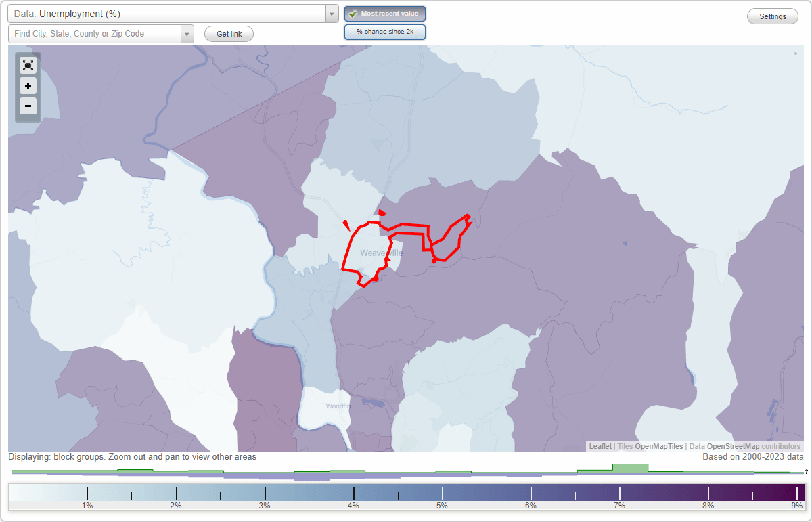Click the 1% mark on legend

[x=87, y=506]
